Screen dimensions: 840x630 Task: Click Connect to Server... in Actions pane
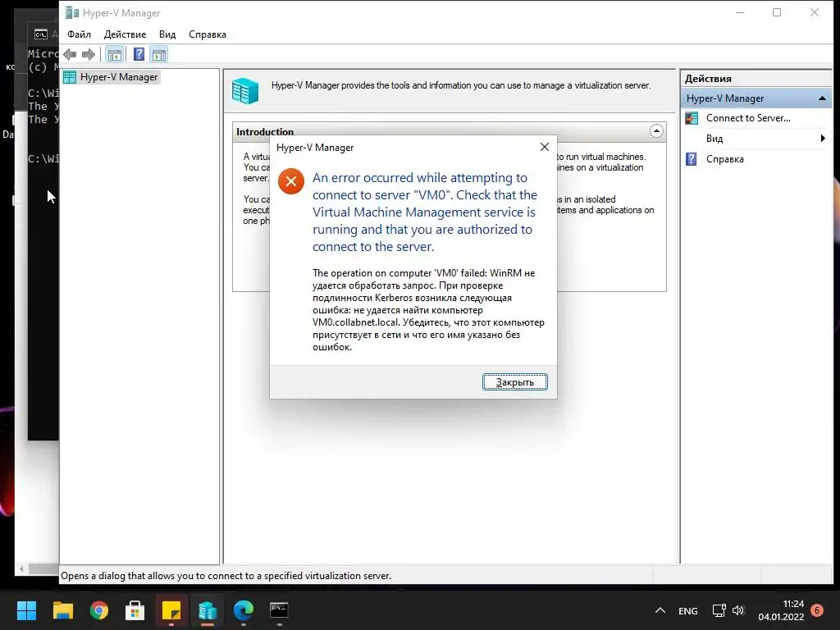748,118
